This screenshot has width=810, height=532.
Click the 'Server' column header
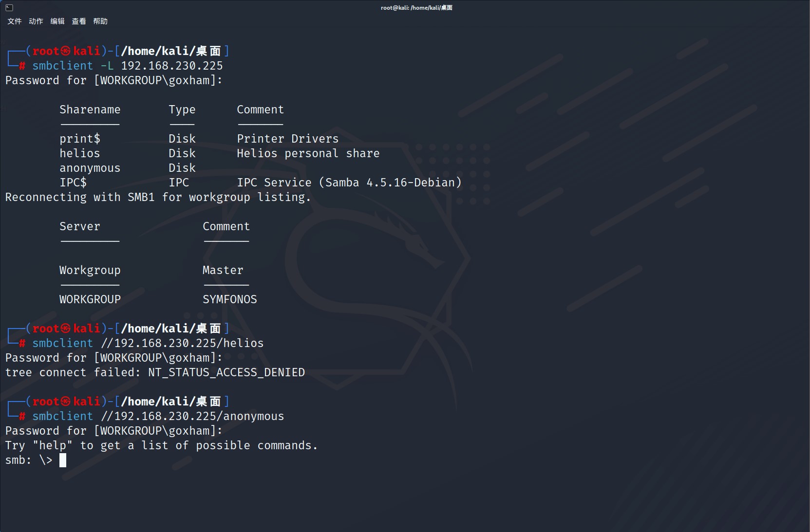(x=80, y=226)
